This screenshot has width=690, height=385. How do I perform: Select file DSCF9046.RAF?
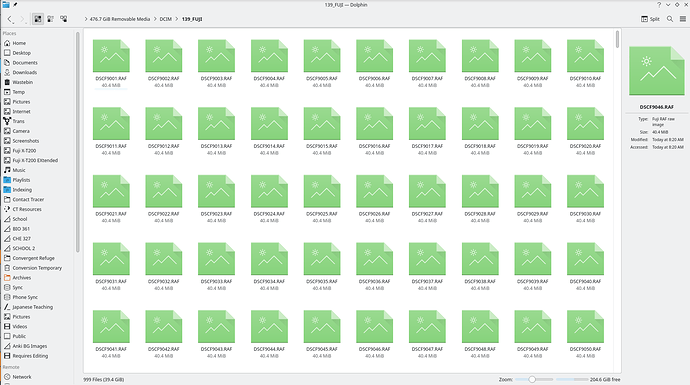point(374,334)
